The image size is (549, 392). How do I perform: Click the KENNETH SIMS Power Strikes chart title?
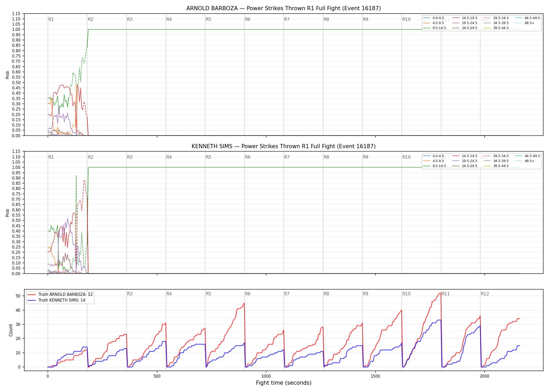click(x=283, y=146)
